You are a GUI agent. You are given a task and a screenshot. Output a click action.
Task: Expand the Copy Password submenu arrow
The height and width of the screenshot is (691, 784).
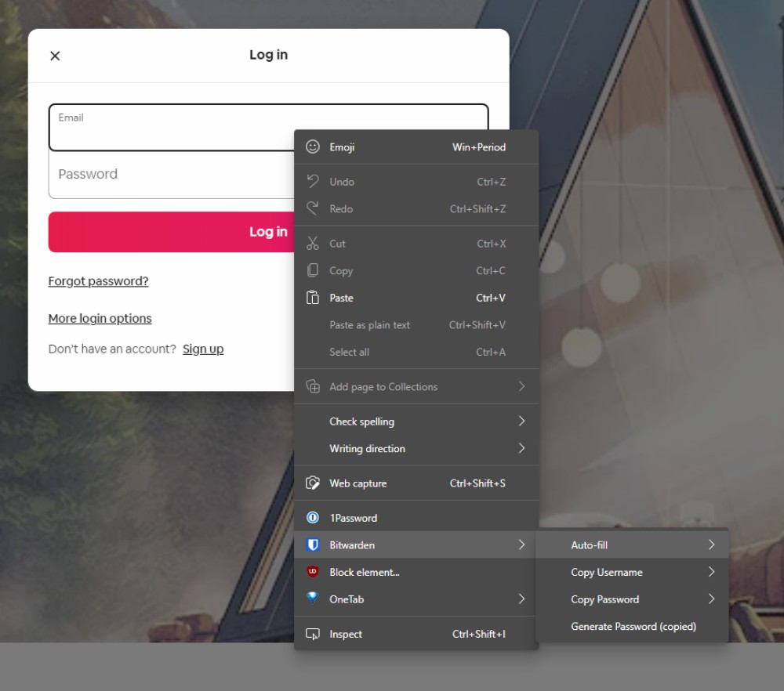point(712,599)
